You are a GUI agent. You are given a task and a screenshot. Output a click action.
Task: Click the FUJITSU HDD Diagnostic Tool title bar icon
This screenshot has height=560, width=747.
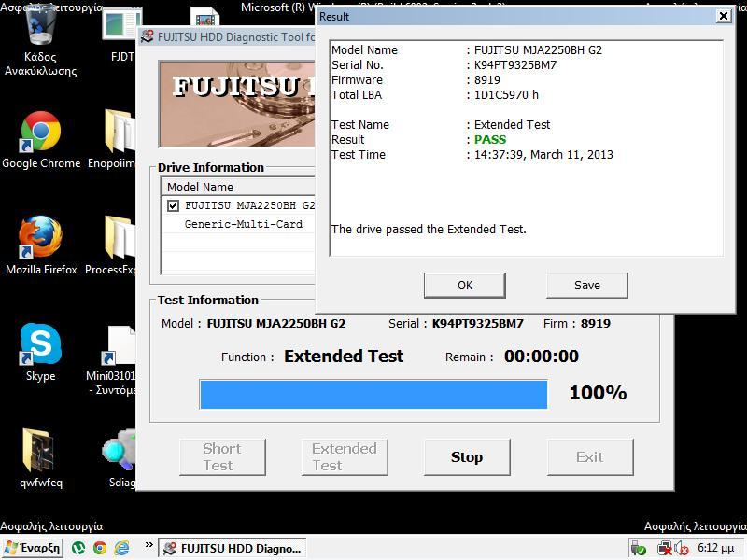coord(148,36)
